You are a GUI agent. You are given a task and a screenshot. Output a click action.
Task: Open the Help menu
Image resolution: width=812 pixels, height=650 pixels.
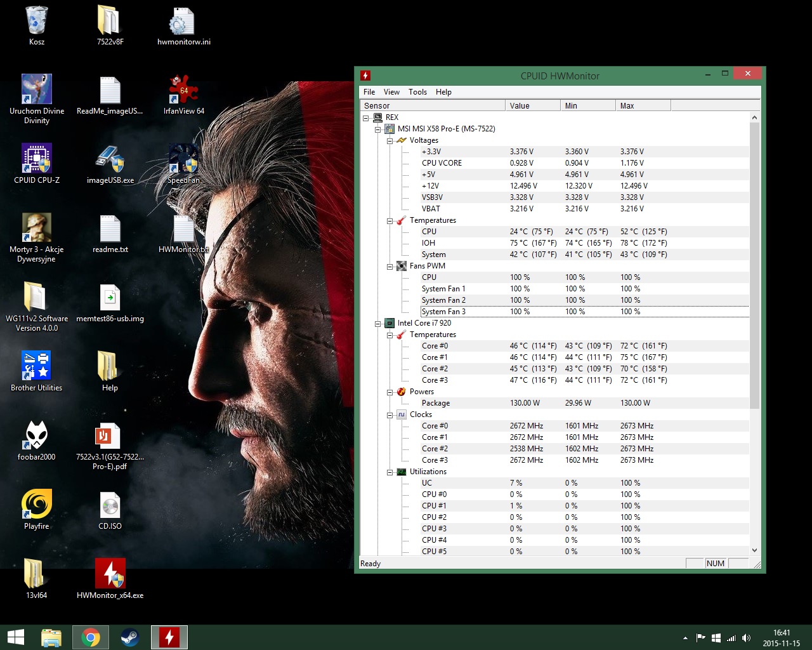[x=443, y=92]
